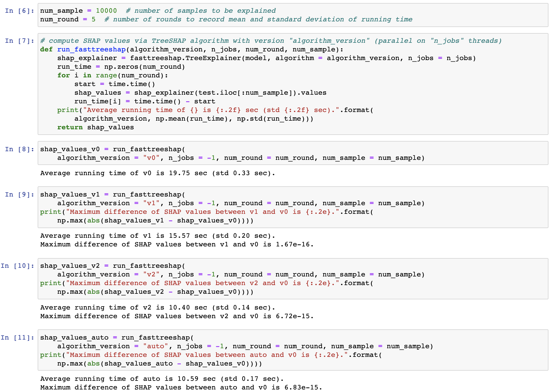552x392 pixels.
Task: Click output 'Average running time of v0 is 19.75 sec'
Action: 158,173
